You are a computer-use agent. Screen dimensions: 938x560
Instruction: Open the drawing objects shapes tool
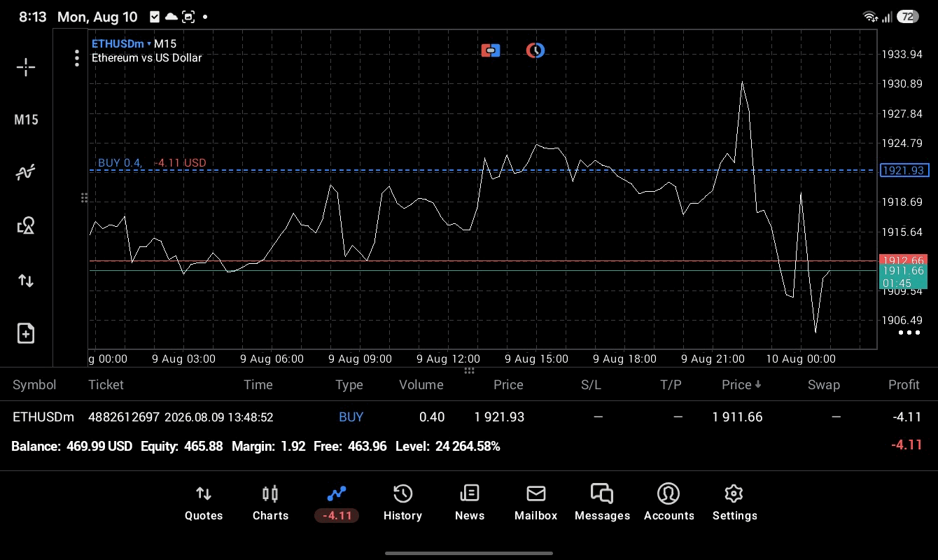click(x=26, y=225)
